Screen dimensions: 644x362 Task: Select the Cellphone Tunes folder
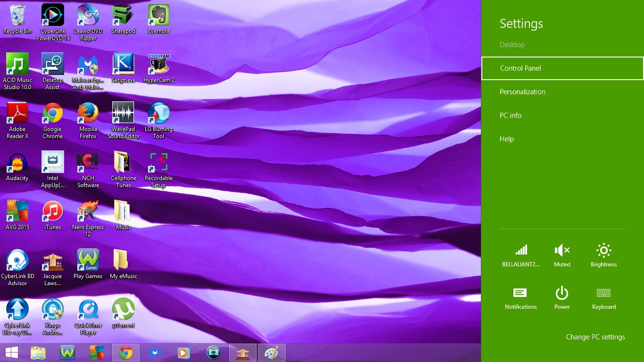point(124,169)
